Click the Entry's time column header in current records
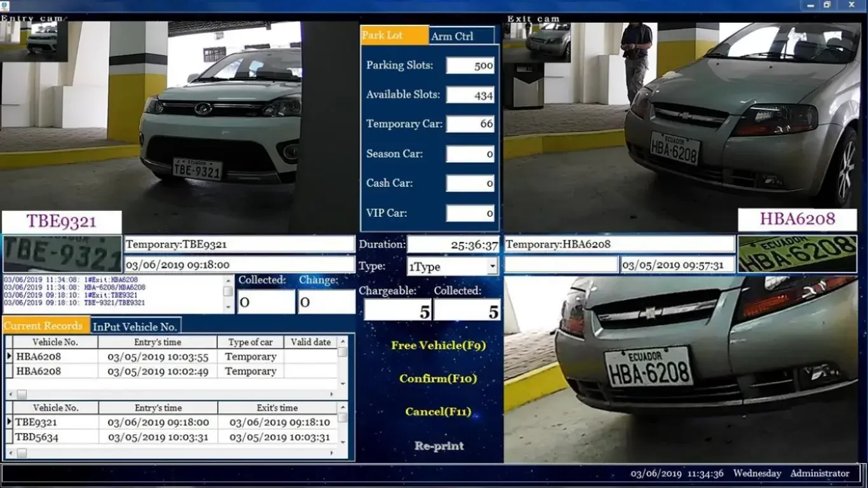Image resolution: width=868 pixels, height=488 pixels. point(158,342)
